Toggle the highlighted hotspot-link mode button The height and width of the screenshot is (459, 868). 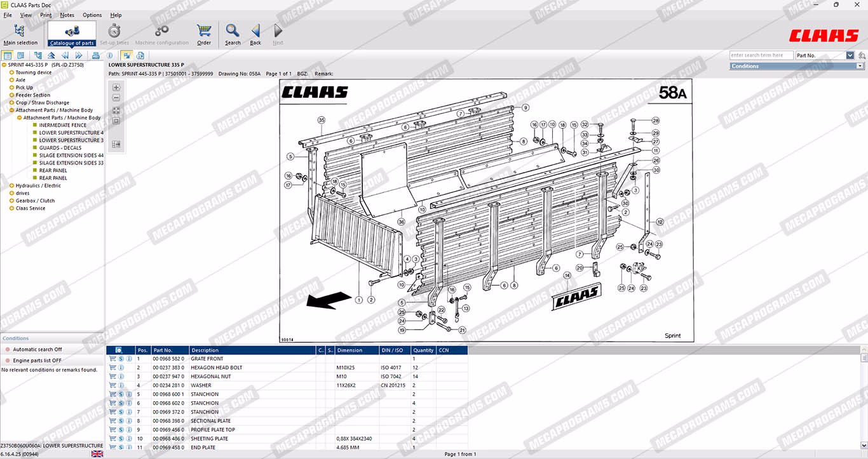[x=126, y=56]
